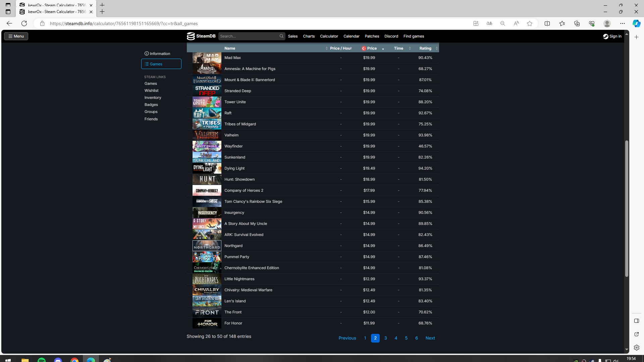Open the Find games nav item
Screen dimensions: 644x362
[414, 36]
